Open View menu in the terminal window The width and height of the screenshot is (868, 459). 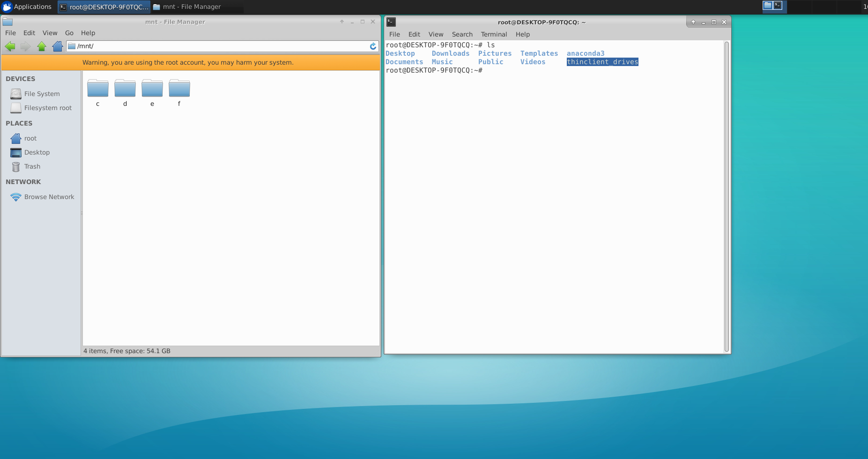(436, 34)
